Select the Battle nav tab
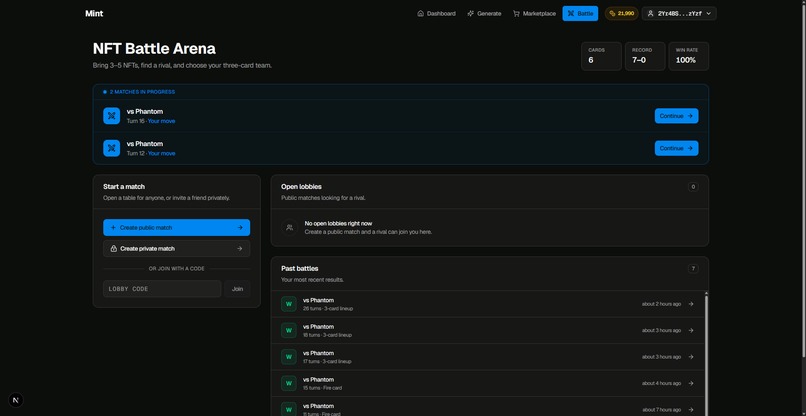The image size is (806, 416). click(580, 13)
